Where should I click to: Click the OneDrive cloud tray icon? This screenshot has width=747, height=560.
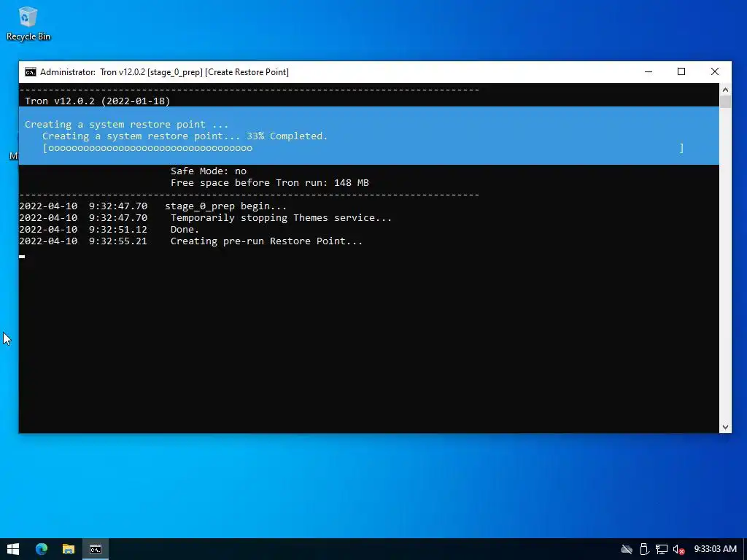pos(627,550)
